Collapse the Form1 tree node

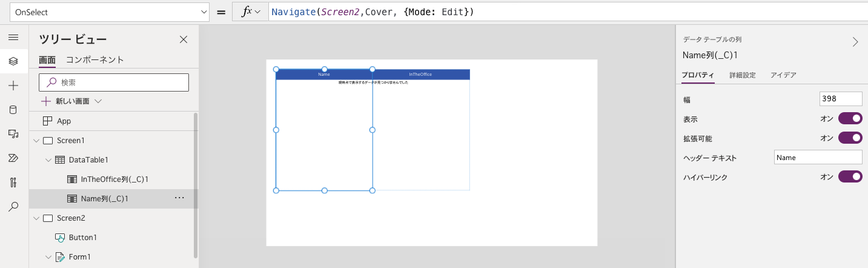click(x=48, y=257)
